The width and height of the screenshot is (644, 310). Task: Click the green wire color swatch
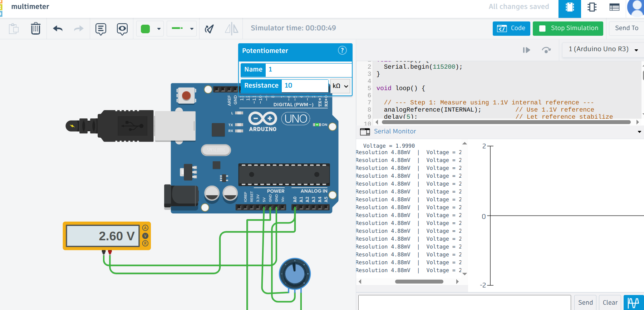146,29
